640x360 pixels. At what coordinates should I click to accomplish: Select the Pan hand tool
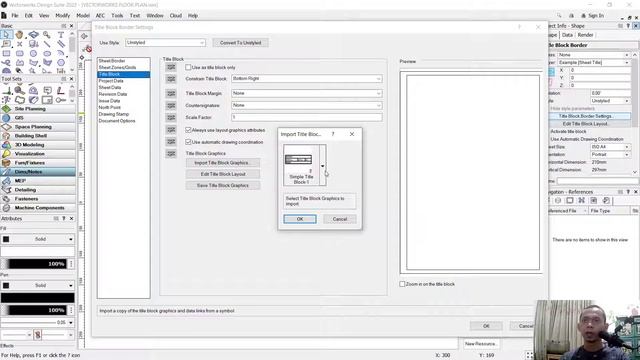tap(20, 35)
